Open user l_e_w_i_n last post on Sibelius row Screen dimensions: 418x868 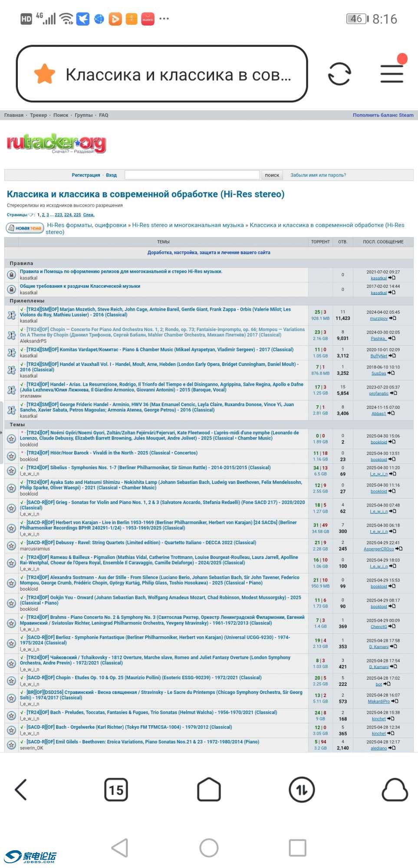click(x=379, y=474)
